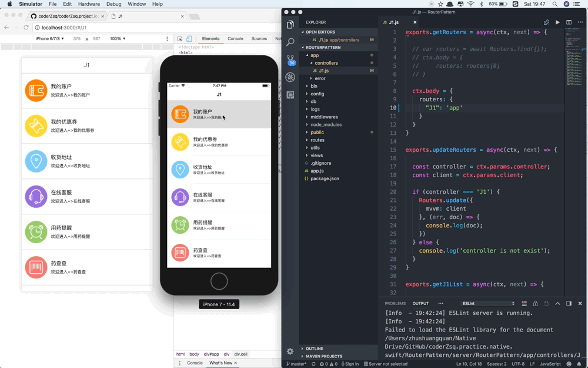Click Chrome address bar localhost:3000

pos(64,28)
